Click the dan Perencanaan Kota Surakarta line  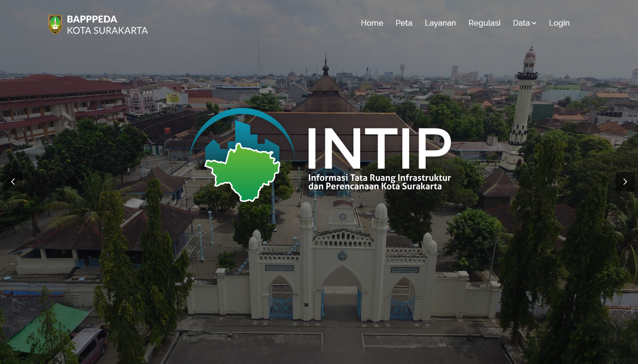point(375,186)
